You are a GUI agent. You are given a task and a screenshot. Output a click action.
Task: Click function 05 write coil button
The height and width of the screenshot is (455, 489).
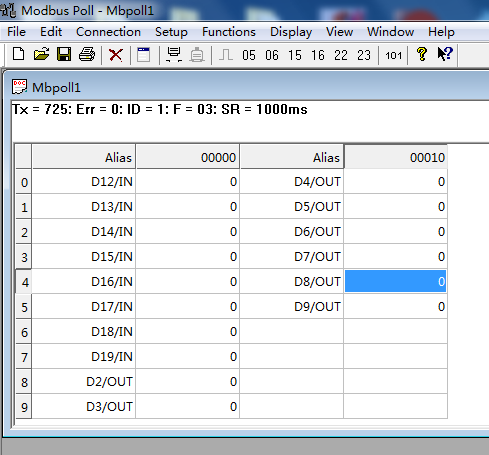click(249, 55)
